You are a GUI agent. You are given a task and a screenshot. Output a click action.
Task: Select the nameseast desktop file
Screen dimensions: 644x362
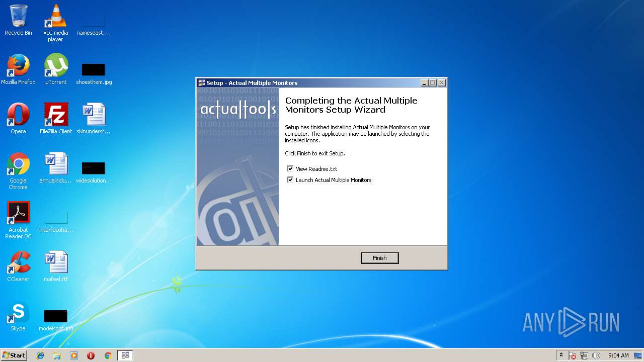(x=94, y=23)
